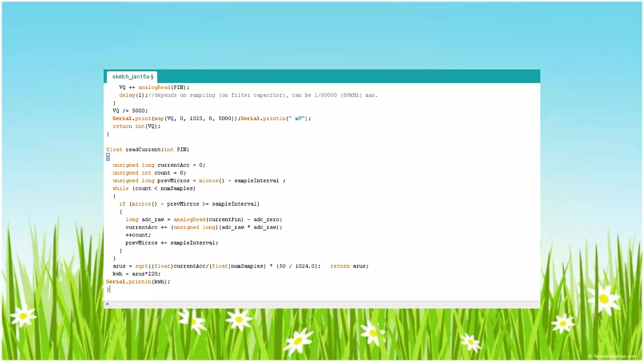Screen dimensions: 644x362
Task: Click the highlighted opening brace under readCurrent
Action: tap(108, 157)
